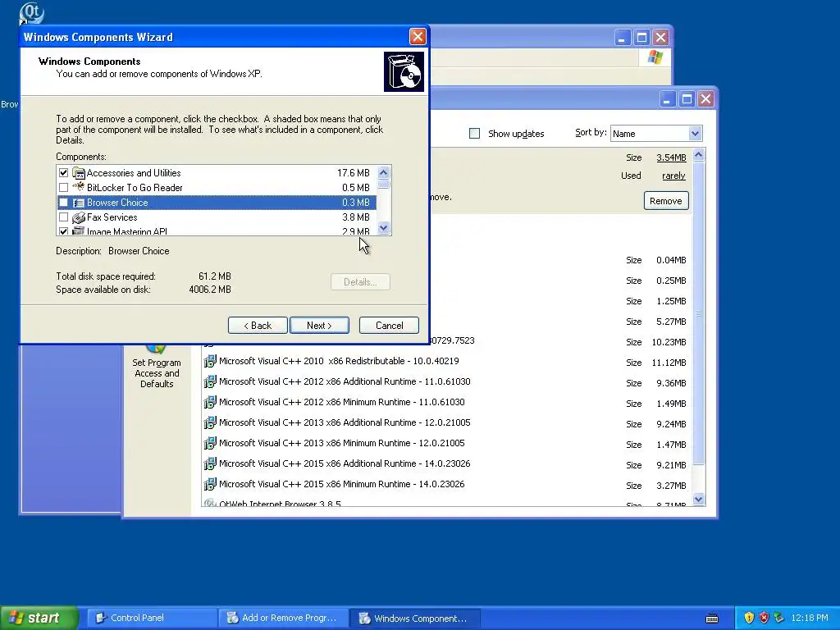Viewport: 840px width, 630px height.
Task: Uncheck Accessories and Utilities checkbox
Action: tap(64, 172)
